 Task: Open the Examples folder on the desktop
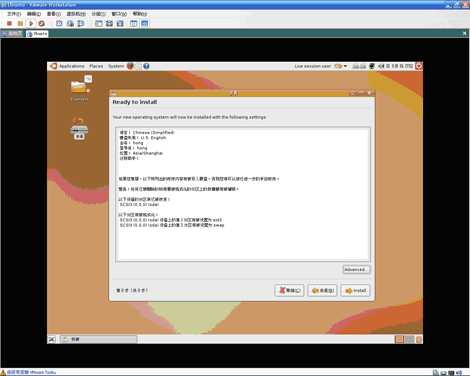[80, 88]
